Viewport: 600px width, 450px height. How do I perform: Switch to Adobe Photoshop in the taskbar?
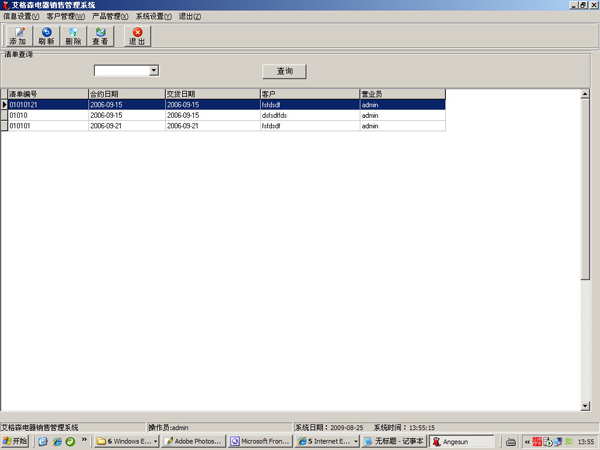point(194,441)
